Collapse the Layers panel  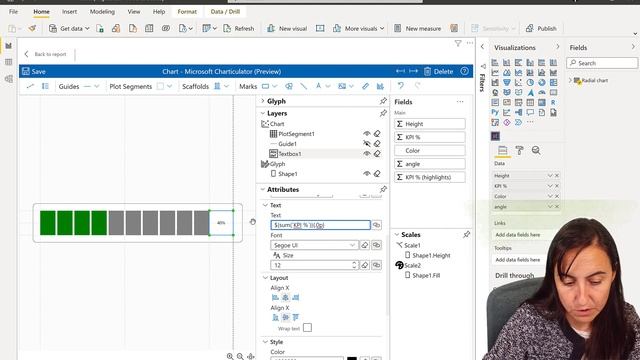[263, 113]
